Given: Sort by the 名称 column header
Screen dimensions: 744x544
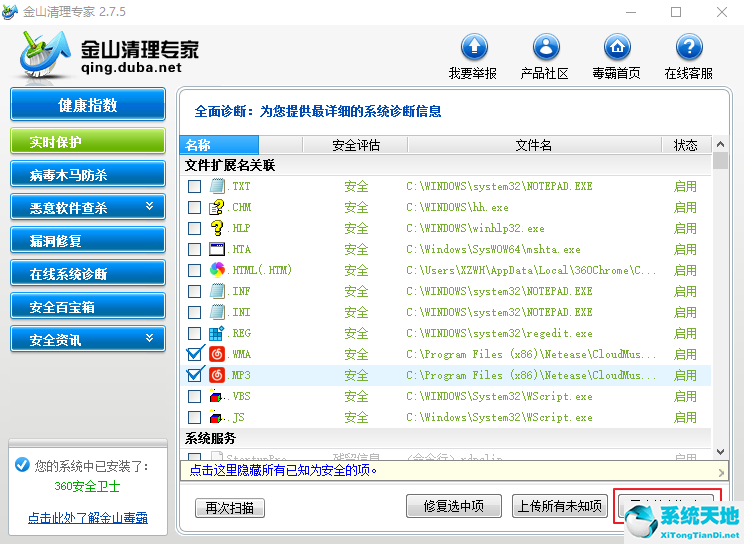Looking at the screenshot, I should (219, 144).
